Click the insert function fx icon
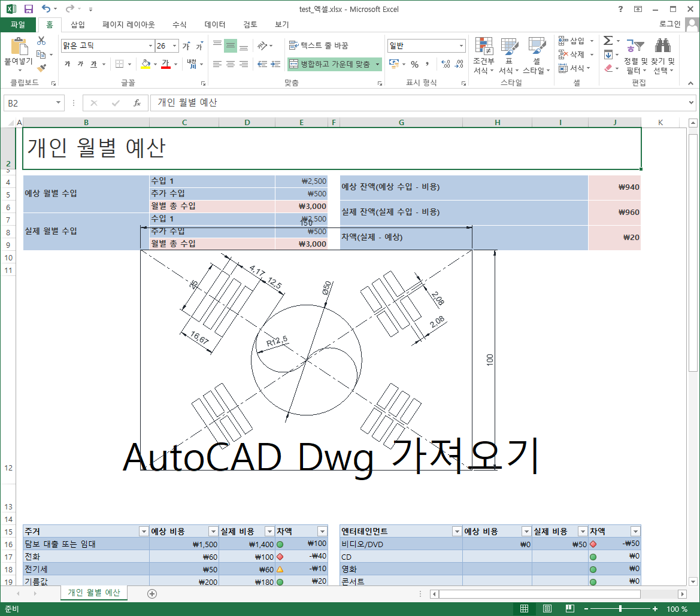Screen dimensions: 700x616 coord(137,103)
